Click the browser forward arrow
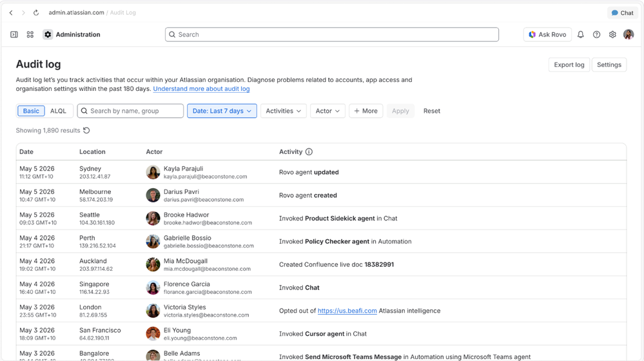This screenshot has height=361, width=644. coord(23,13)
